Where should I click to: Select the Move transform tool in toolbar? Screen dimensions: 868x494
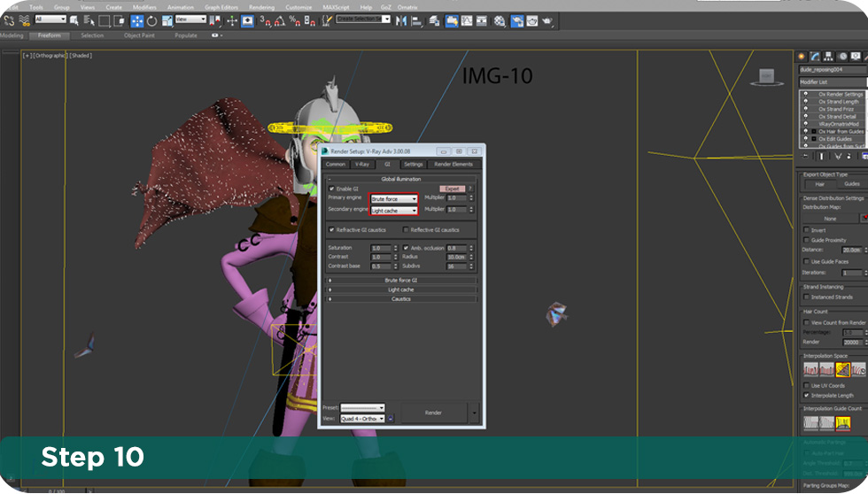137,20
